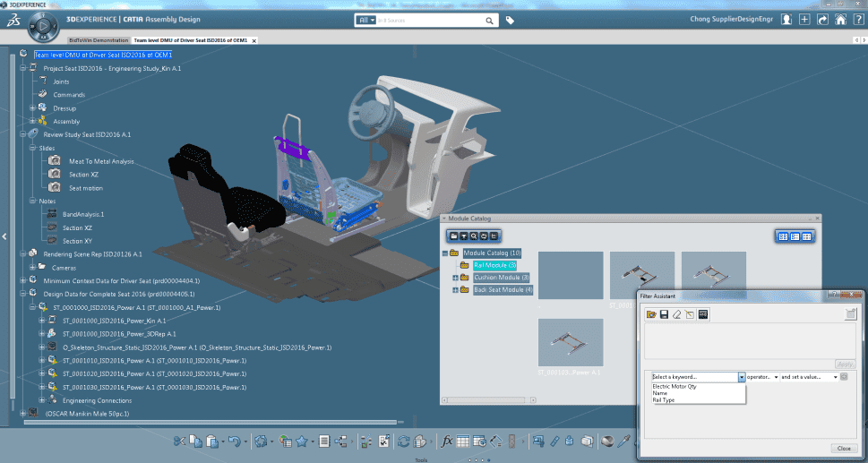Image resolution: width=868 pixels, height=463 pixels.
Task: Click Save filter disk icon
Action: (x=664, y=314)
